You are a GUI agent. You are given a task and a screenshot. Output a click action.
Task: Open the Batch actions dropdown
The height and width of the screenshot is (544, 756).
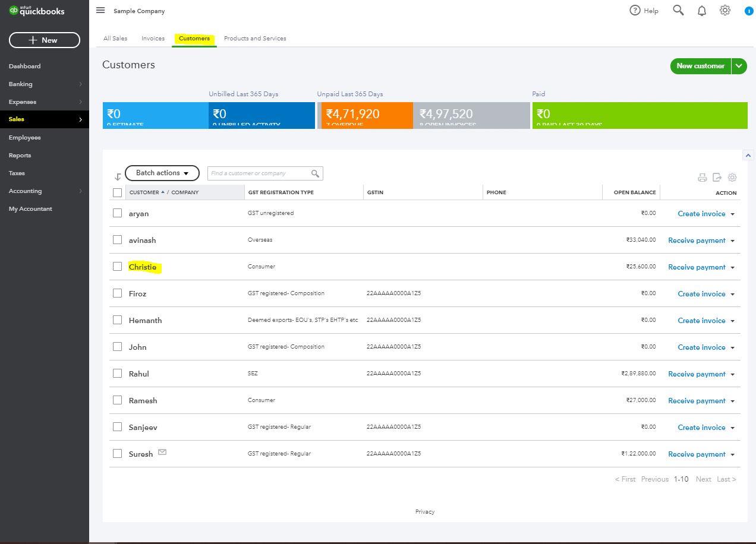pyautogui.click(x=162, y=173)
